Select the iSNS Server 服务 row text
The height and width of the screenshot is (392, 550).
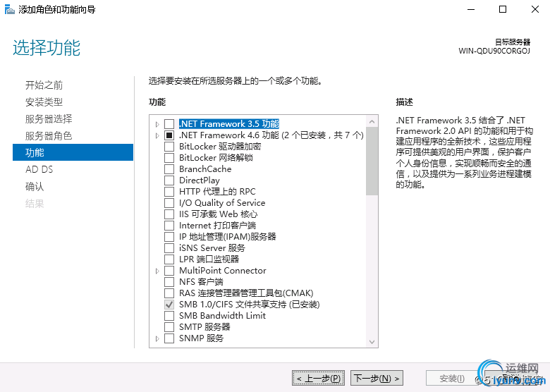(x=212, y=248)
